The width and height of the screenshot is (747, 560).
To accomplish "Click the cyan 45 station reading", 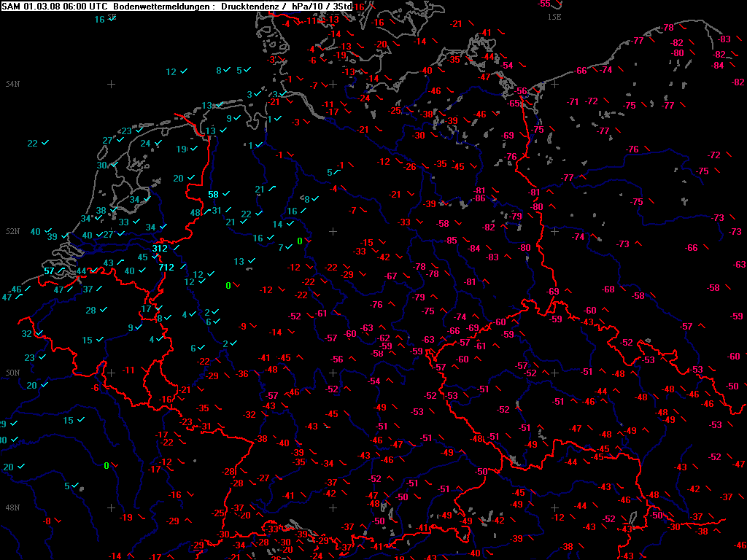I will tap(143, 257).
